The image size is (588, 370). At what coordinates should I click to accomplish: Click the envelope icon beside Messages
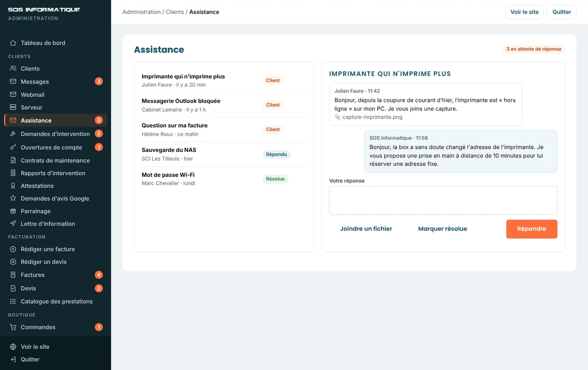click(13, 81)
